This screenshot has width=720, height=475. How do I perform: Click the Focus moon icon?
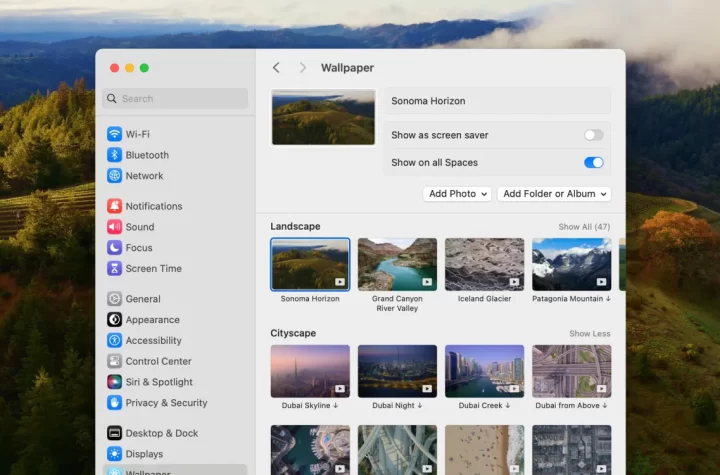[x=115, y=248]
